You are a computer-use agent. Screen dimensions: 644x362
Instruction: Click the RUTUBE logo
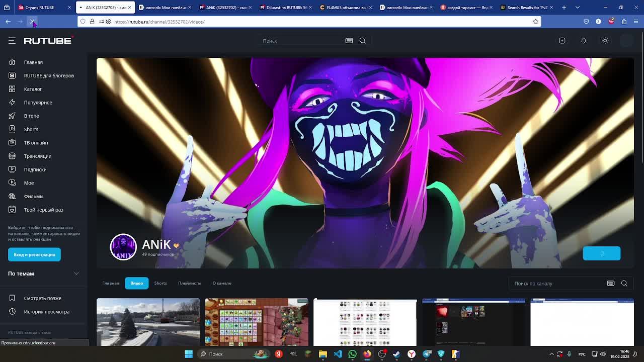(48, 41)
